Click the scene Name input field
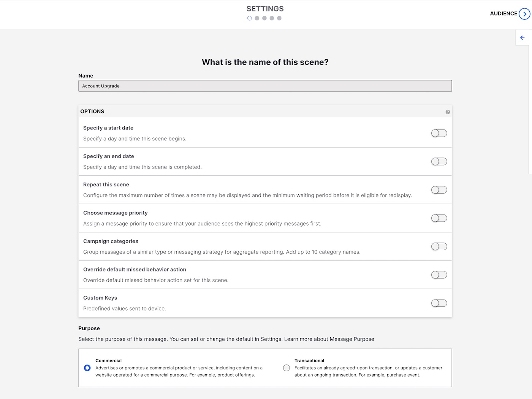The height and width of the screenshot is (399, 532). (265, 86)
